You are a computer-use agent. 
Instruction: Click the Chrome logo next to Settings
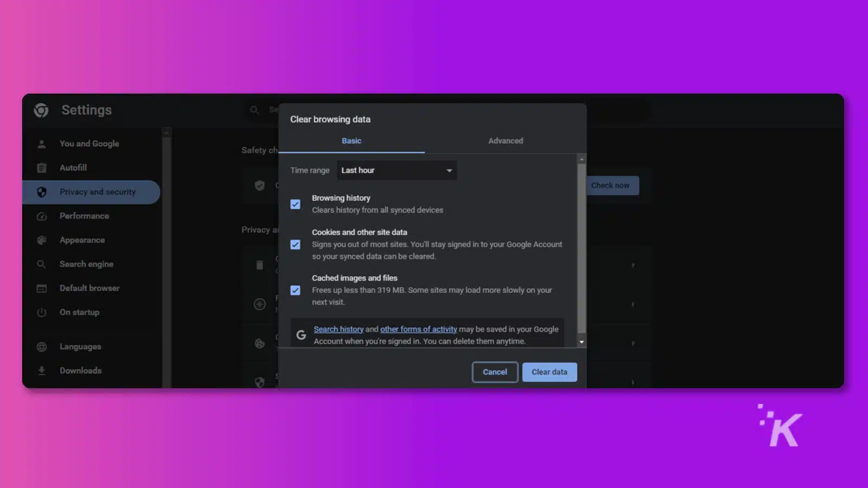point(40,110)
